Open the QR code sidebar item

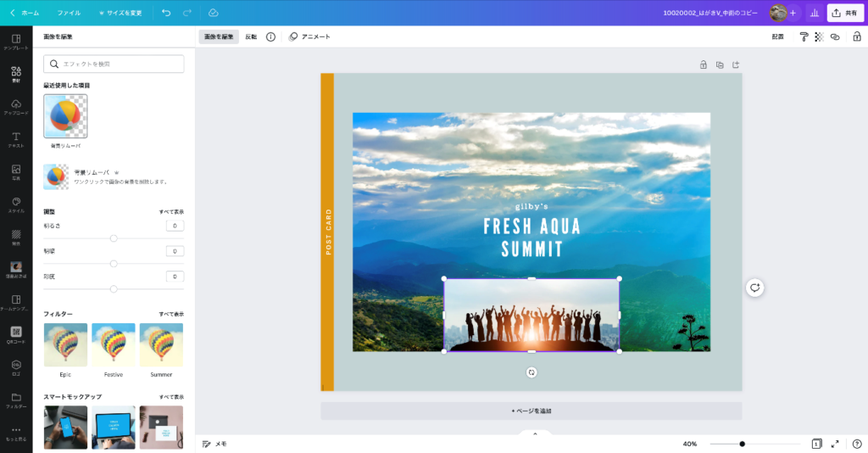16,335
